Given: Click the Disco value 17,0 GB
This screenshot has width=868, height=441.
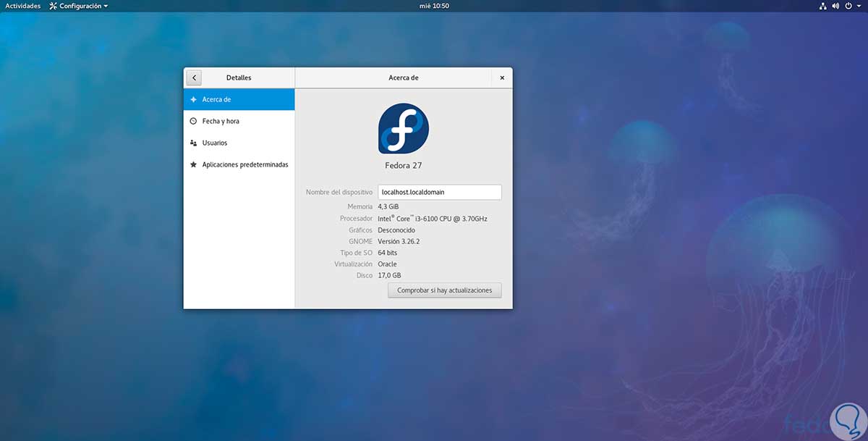Looking at the screenshot, I should pyautogui.click(x=389, y=276).
